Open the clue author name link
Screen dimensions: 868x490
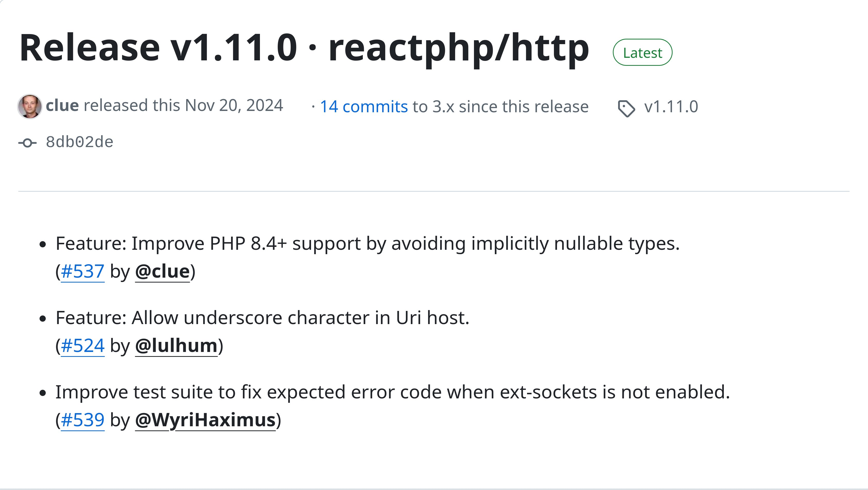click(x=62, y=106)
